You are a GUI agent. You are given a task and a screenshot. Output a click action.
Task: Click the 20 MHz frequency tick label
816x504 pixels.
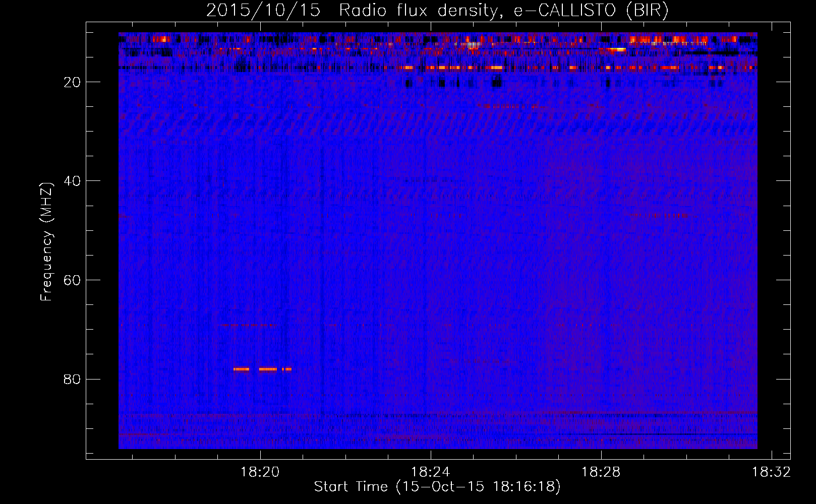[x=72, y=82]
